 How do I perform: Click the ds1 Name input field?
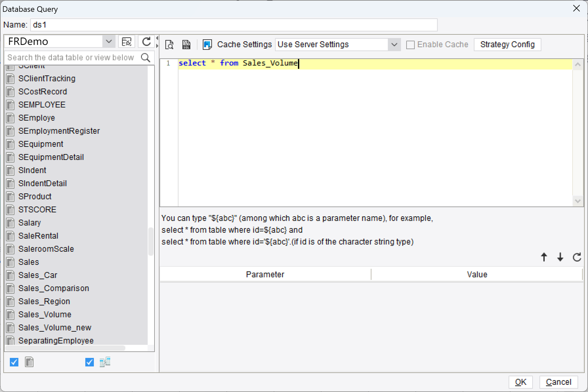coord(234,25)
